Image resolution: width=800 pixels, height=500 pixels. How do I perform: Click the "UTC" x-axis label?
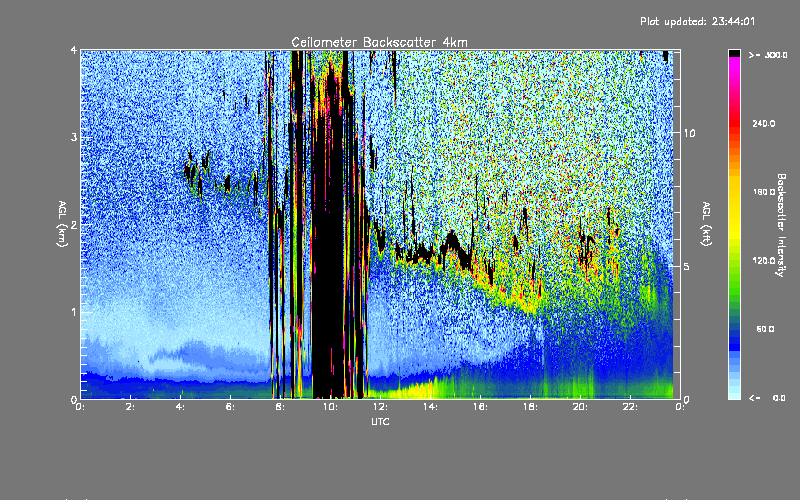click(380, 421)
